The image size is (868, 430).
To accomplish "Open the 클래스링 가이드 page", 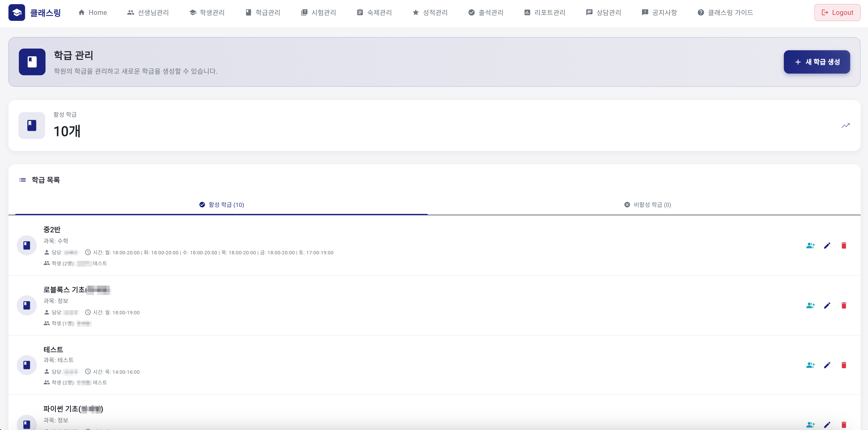I will [726, 13].
